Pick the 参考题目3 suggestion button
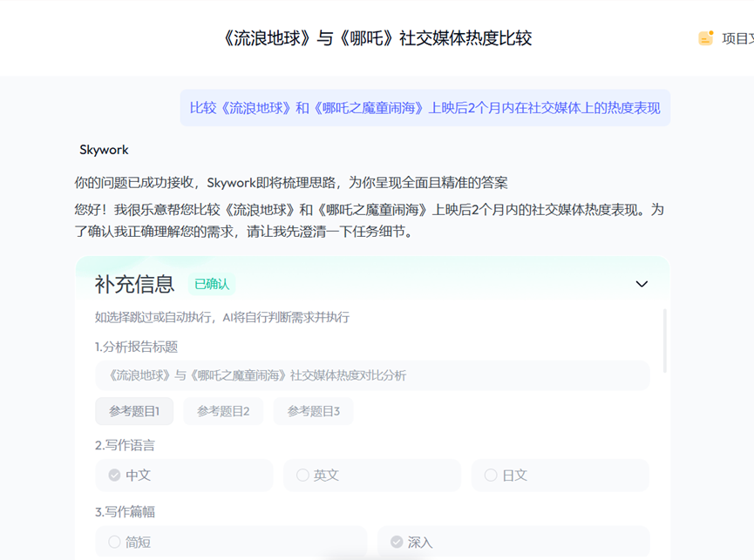 [x=314, y=411]
